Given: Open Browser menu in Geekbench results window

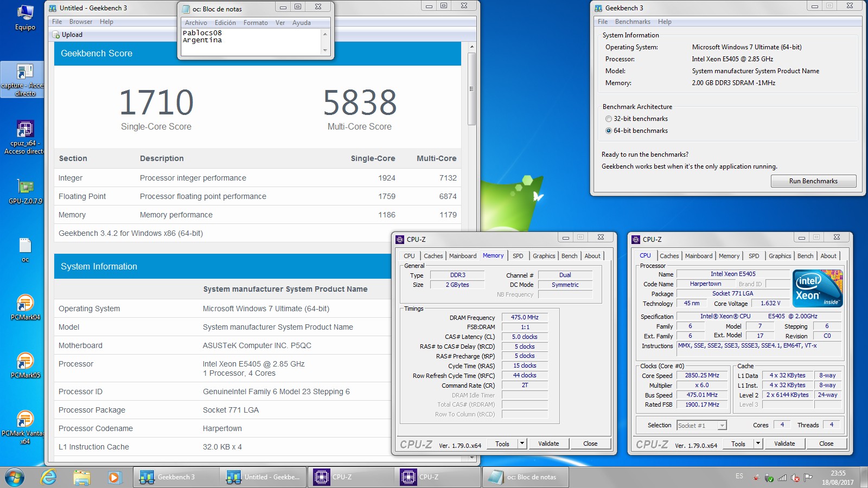Looking at the screenshot, I should click(81, 22).
